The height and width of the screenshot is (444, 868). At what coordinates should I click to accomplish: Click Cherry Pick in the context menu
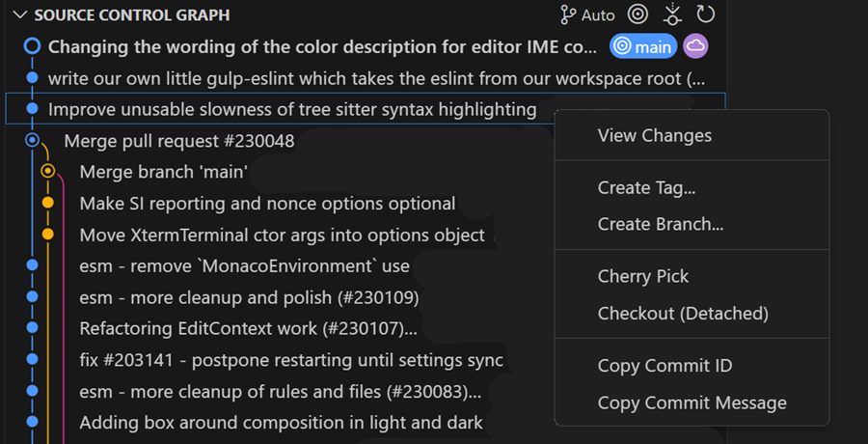pyautogui.click(x=643, y=277)
